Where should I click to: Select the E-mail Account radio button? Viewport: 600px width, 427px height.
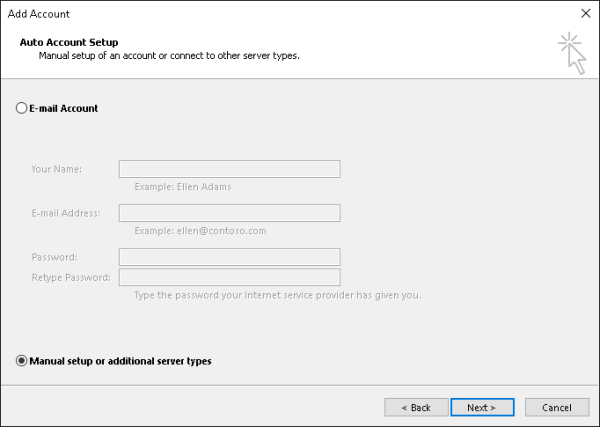pyautogui.click(x=22, y=108)
